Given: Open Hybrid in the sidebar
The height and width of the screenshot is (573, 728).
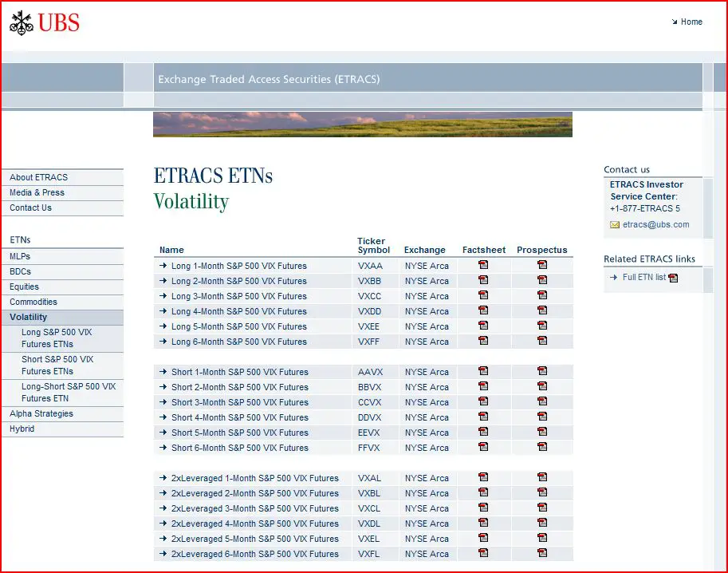Looking at the screenshot, I should 63,429.
